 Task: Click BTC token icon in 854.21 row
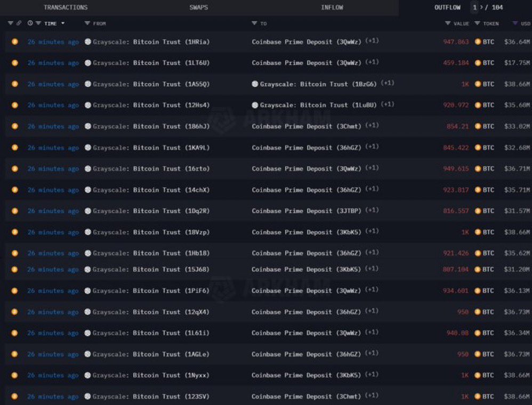coord(478,126)
